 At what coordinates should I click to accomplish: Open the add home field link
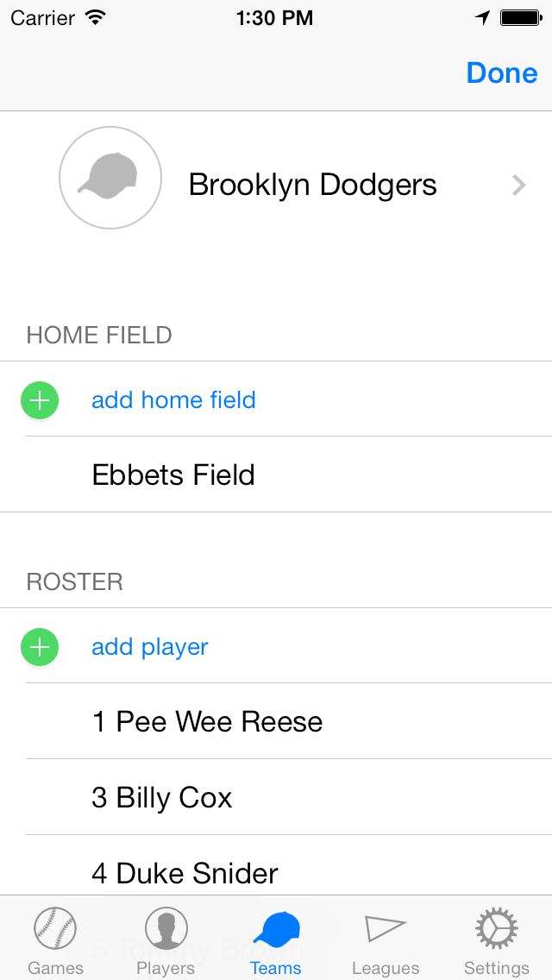tap(173, 400)
